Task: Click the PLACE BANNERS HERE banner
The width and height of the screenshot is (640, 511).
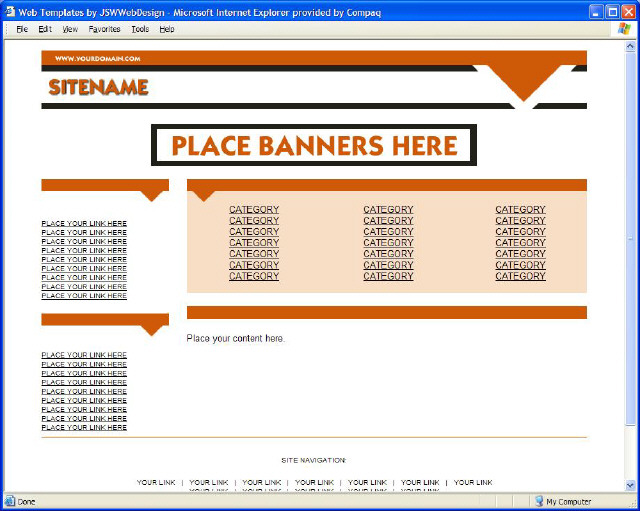Action: [314, 145]
